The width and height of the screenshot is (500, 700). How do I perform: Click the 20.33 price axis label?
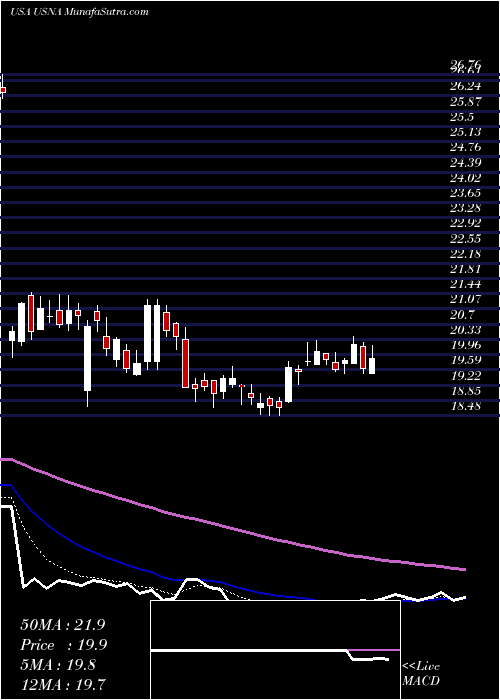[465, 331]
